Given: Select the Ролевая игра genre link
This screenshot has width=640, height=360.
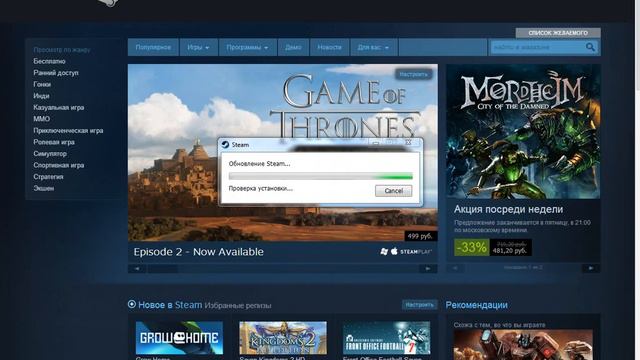Looking at the screenshot, I should [54, 142].
